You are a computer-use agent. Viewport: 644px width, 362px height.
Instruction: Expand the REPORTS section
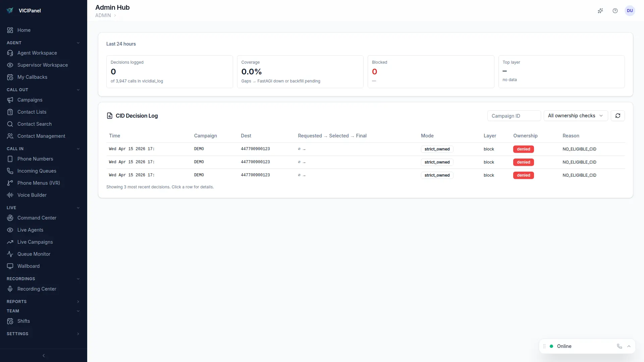coord(78,302)
